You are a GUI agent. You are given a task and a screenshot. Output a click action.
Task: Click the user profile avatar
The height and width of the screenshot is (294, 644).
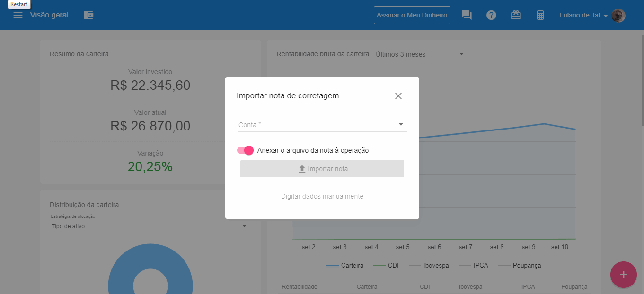(618, 16)
